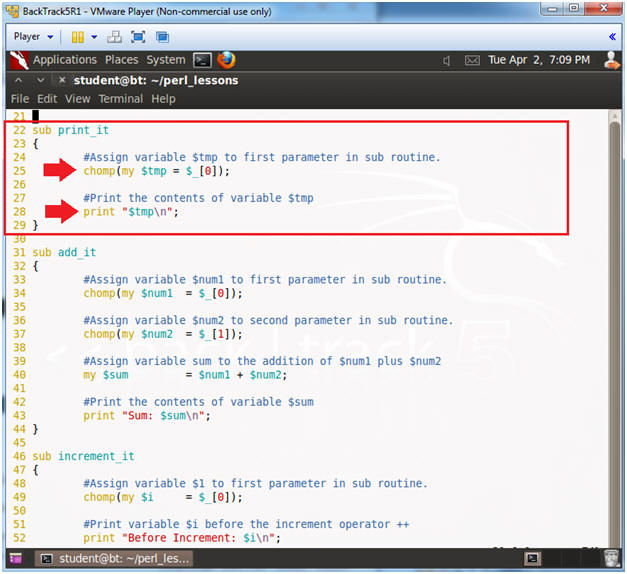Click the terminal window up arrow button
Screen dimensions: 627x574
(18, 80)
